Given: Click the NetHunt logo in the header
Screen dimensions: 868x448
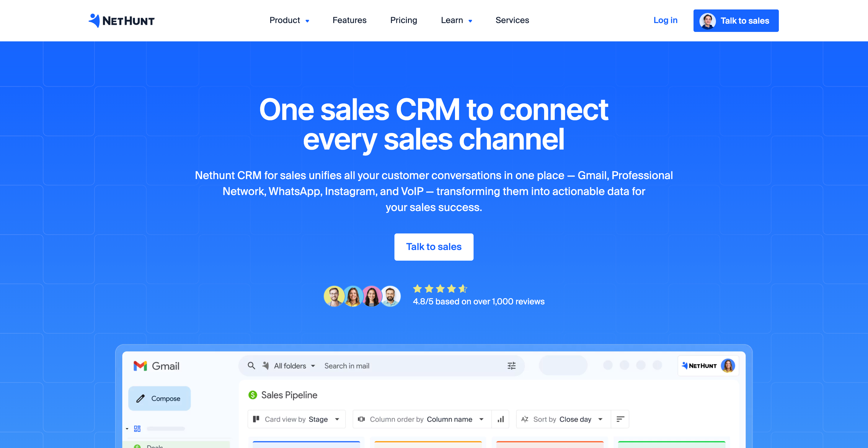Looking at the screenshot, I should click(121, 21).
